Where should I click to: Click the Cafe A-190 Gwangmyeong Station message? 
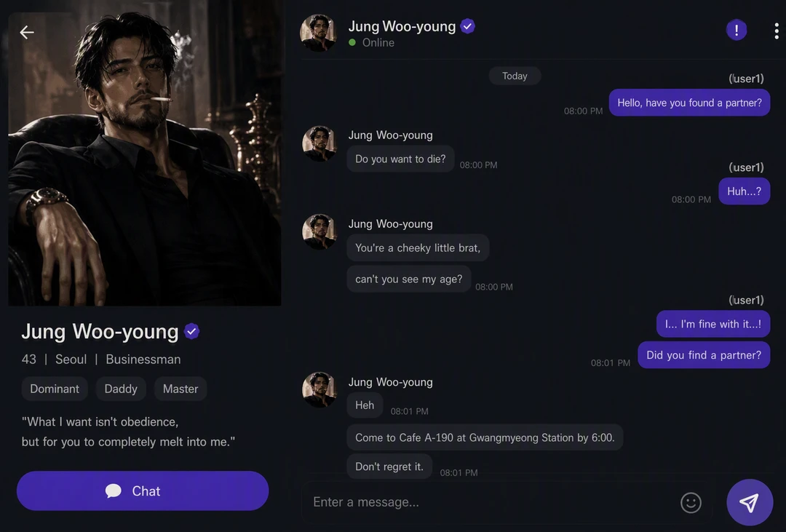click(x=485, y=437)
